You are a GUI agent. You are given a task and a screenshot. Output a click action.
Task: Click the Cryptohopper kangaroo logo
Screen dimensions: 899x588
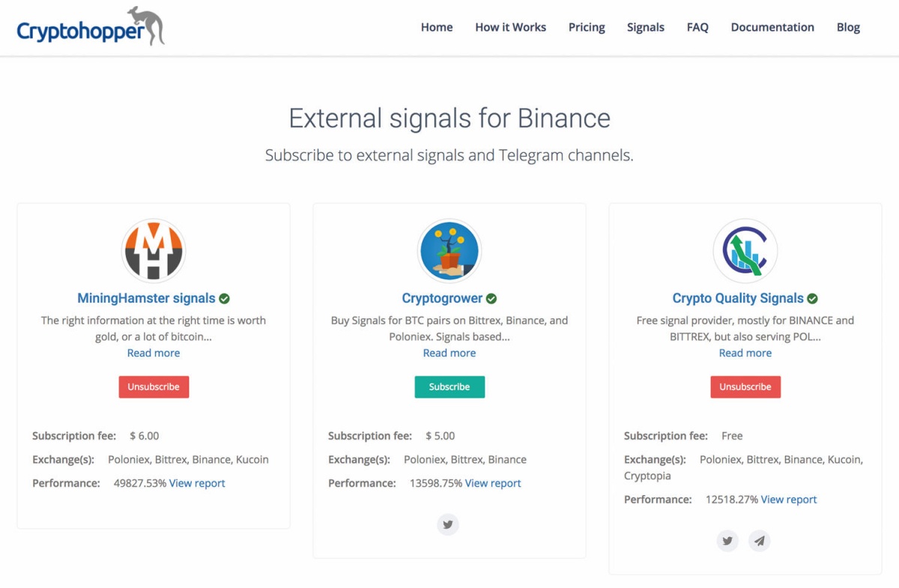pyautogui.click(x=91, y=27)
